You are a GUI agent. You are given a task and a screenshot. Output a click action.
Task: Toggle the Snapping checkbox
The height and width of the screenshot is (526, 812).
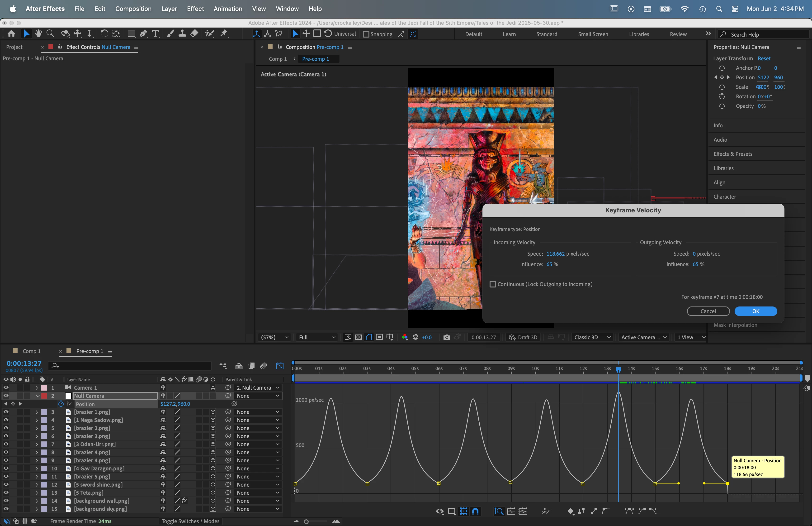pos(366,34)
